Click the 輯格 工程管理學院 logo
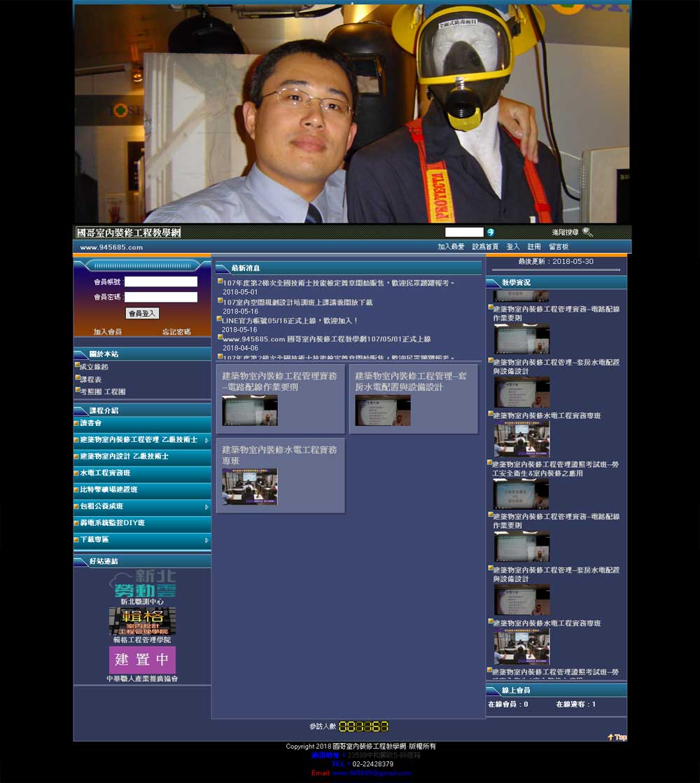The height and width of the screenshot is (783, 700). (142, 621)
